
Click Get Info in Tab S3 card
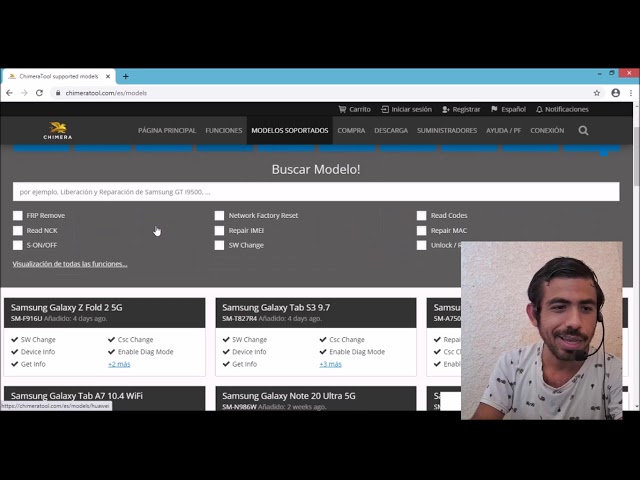(x=244, y=364)
